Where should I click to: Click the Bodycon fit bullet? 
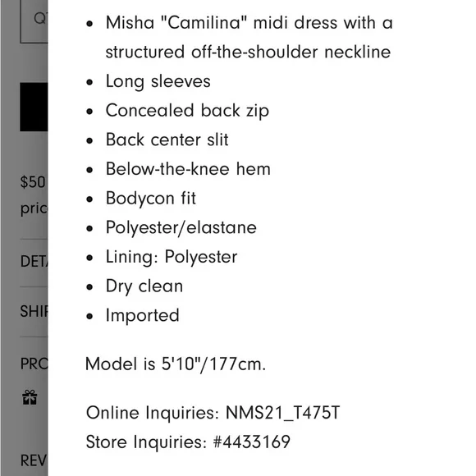click(150, 199)
